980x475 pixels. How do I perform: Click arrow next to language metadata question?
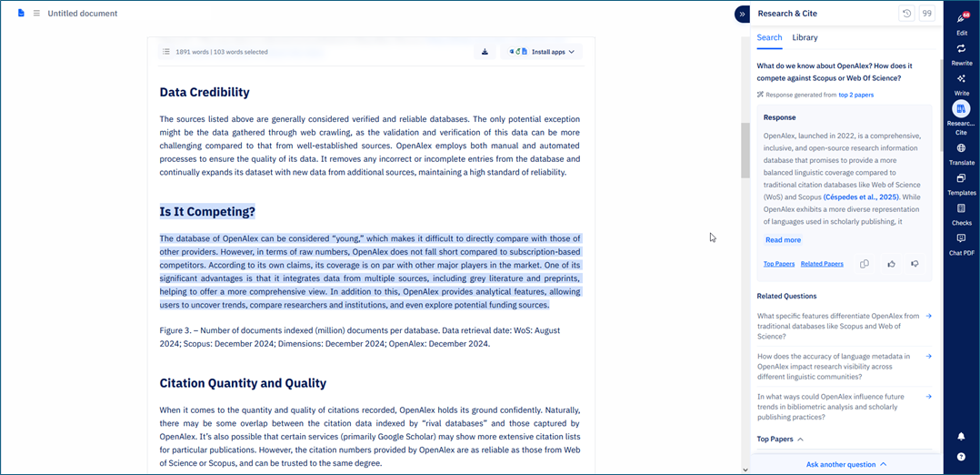click(x=928, y=356)
